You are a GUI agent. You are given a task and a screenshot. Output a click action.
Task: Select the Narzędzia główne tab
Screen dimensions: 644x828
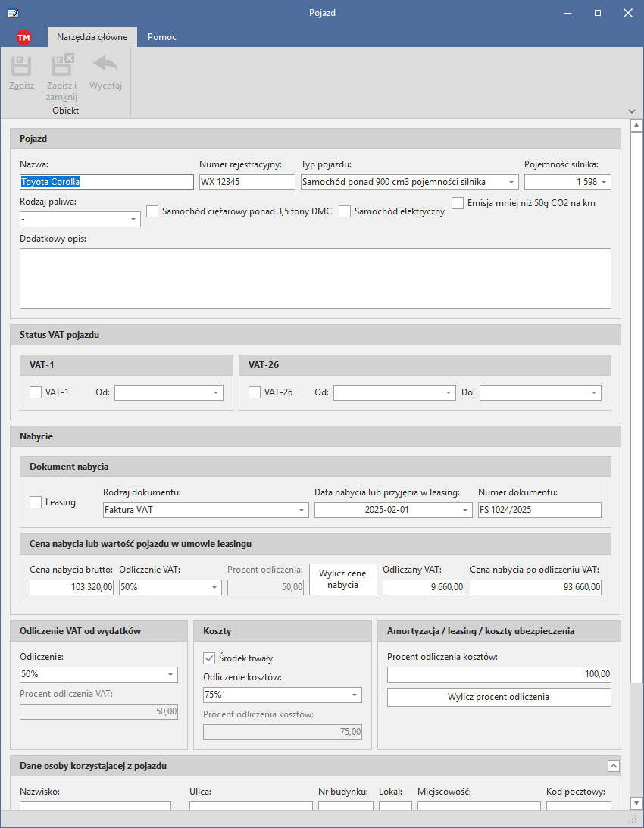pos(92,37)
